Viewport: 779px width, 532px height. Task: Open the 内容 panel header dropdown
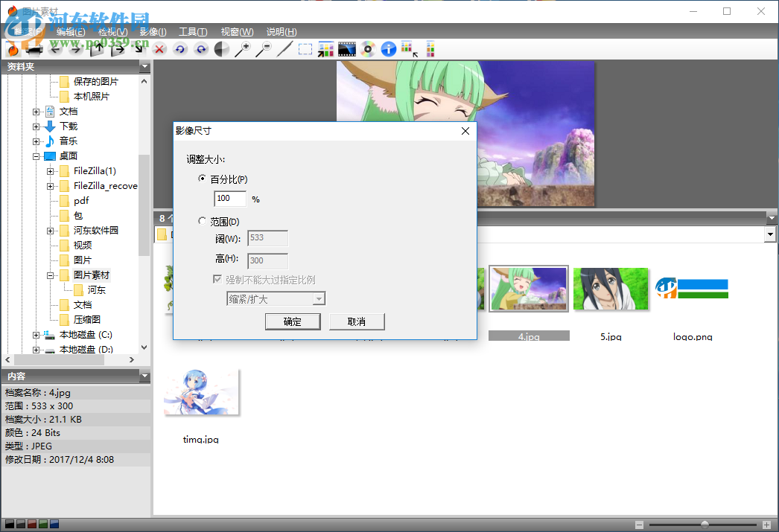(144, 376)
